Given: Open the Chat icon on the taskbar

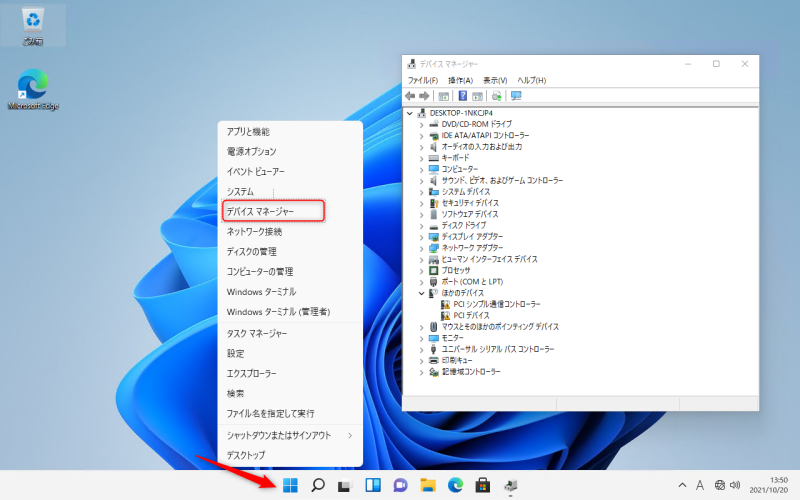Looking at the screenshot, I should pyautogui.click(x=401, y=485).
